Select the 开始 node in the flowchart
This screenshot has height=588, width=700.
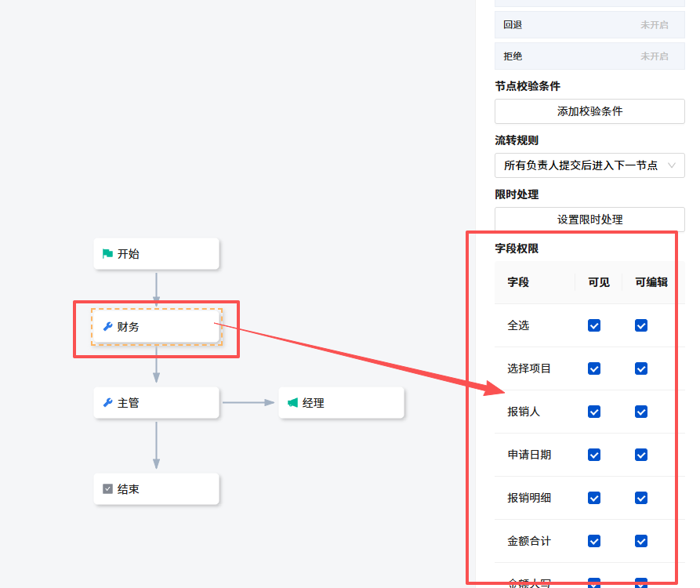156,253
